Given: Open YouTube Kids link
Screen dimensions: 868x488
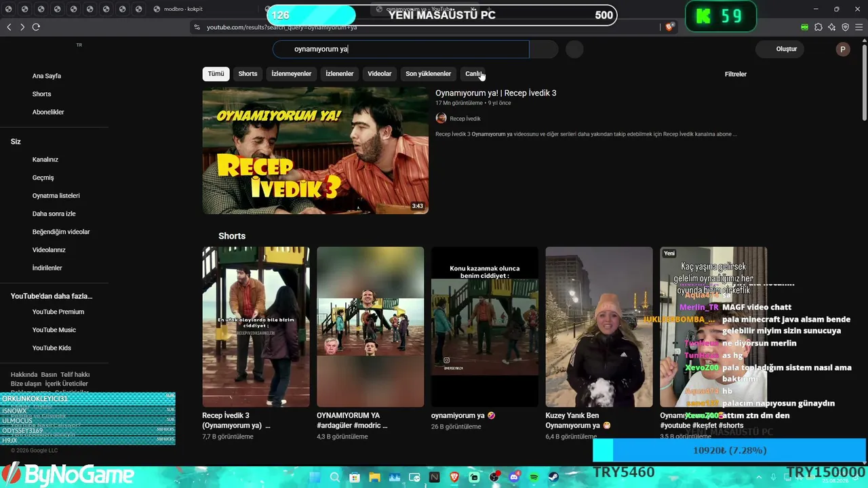Looking at the screenshot, I should (52, 348).
